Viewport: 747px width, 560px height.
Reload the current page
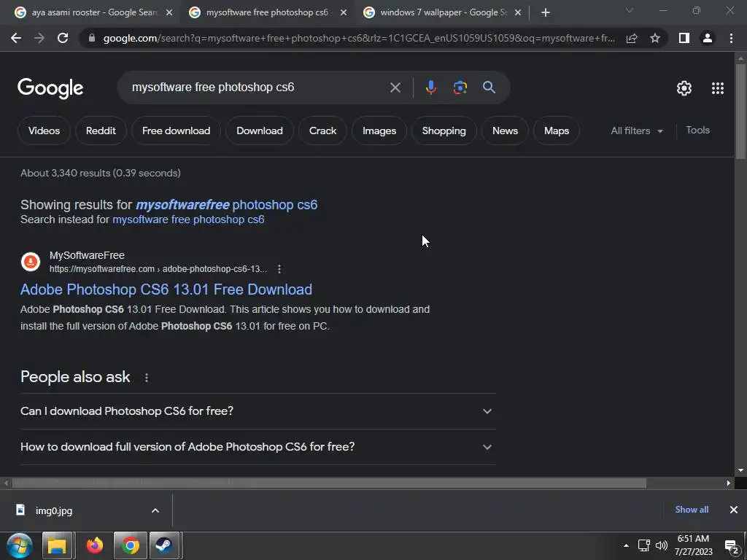coord(63,38)
